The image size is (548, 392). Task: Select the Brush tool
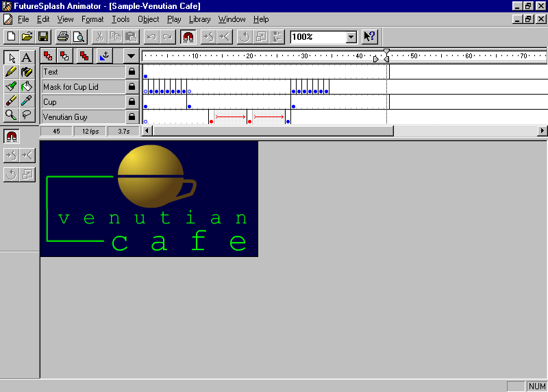click(12, 86)
